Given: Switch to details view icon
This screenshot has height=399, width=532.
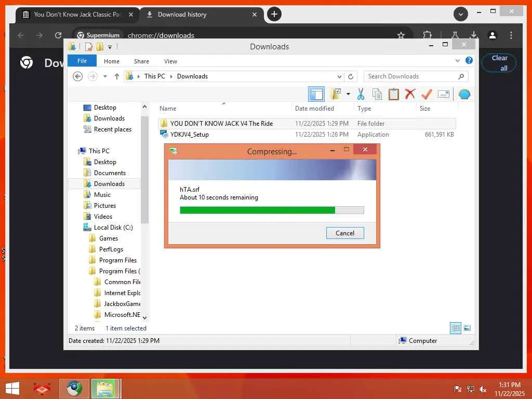Looking at the screenshot, I should (455, 328).
